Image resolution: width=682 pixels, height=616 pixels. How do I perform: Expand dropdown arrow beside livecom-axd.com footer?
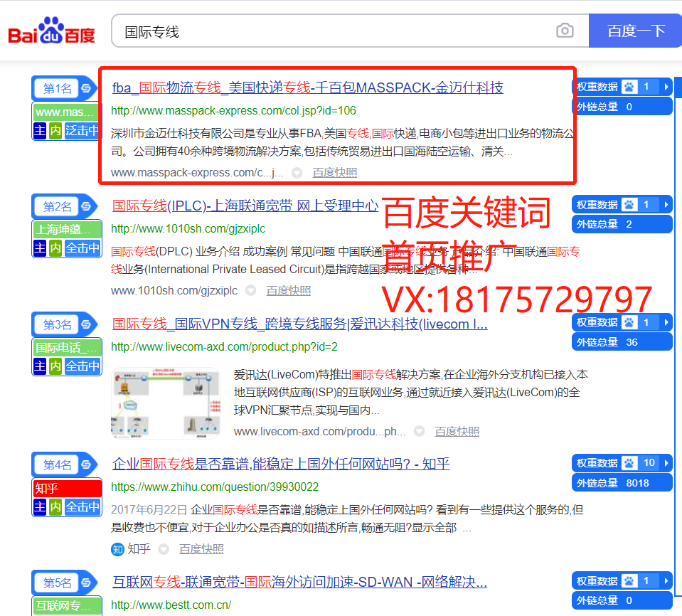[x=419, y=432]
